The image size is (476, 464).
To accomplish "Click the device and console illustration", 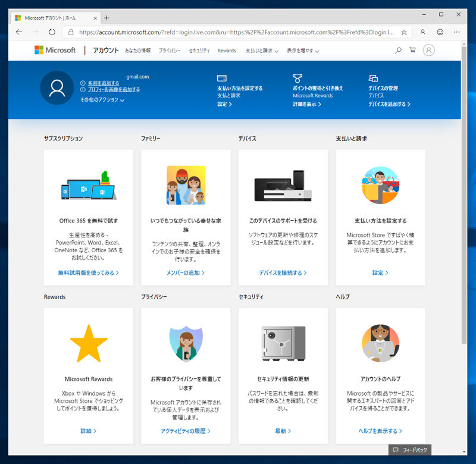I will pos(283,186).
